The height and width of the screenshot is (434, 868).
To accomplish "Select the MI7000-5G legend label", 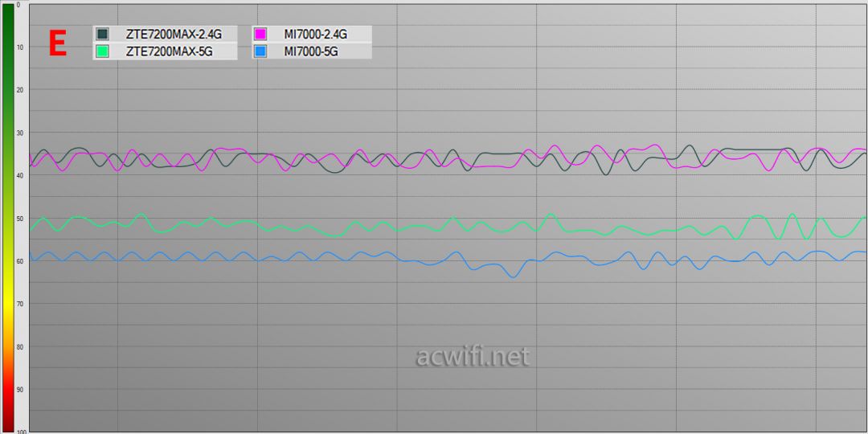I will [311, 51].
